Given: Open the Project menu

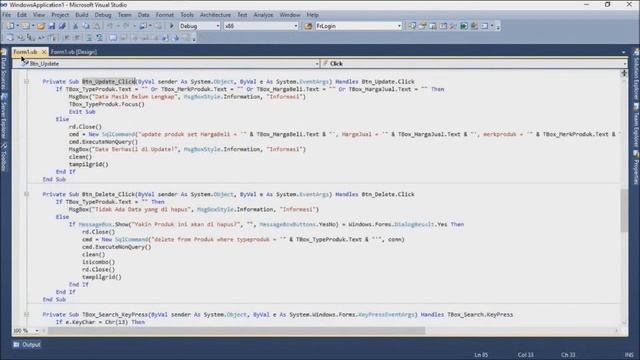Looking at the screenshot, I should pyautogui.click(x=60, y=15).
